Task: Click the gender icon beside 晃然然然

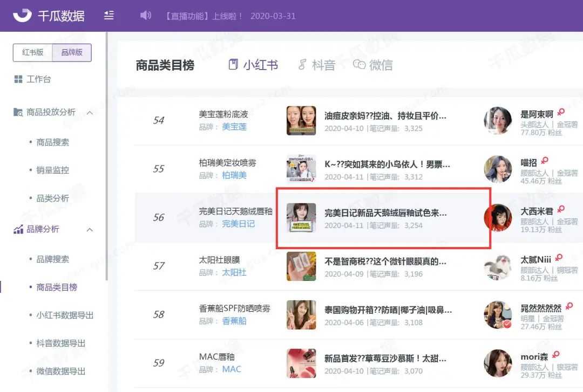Action: click(570, 306)
